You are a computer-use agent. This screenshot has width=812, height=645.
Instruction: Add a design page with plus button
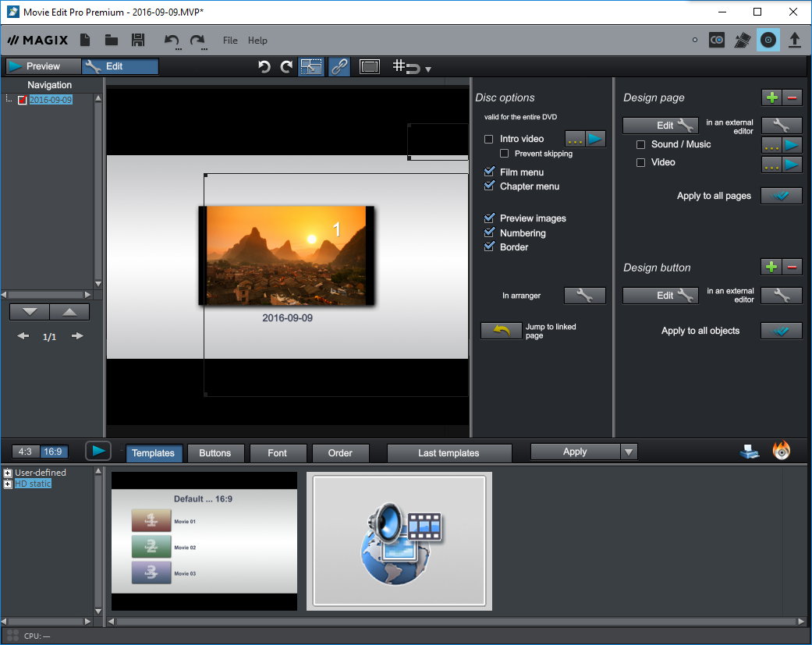tap(771, 97)
